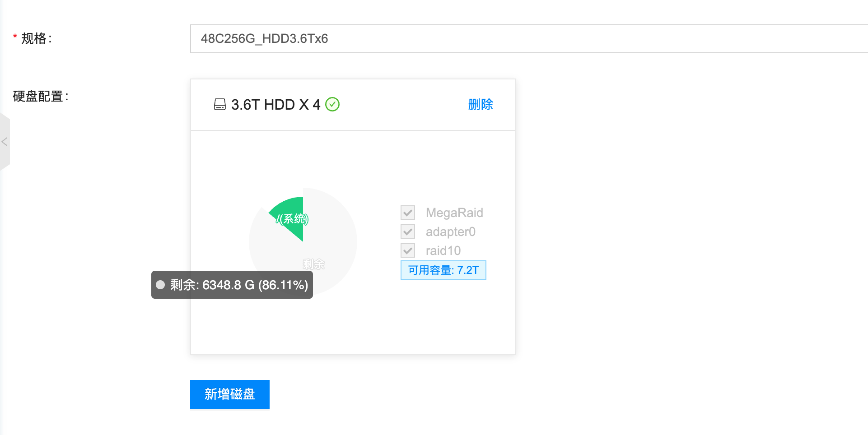
Task: Click the hard disk drive icon
Action: (x=220, y=105)
